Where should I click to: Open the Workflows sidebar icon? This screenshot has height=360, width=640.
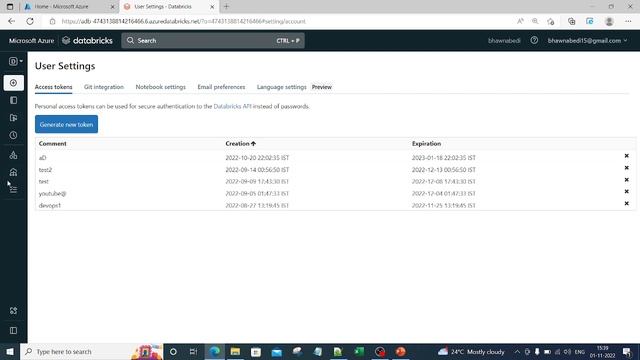coord(13,189)
